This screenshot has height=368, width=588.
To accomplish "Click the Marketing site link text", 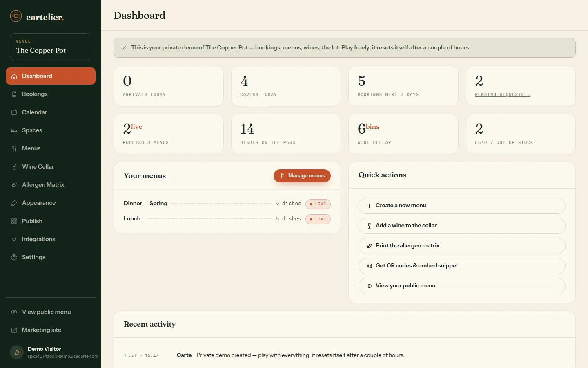I will point(42,330).
